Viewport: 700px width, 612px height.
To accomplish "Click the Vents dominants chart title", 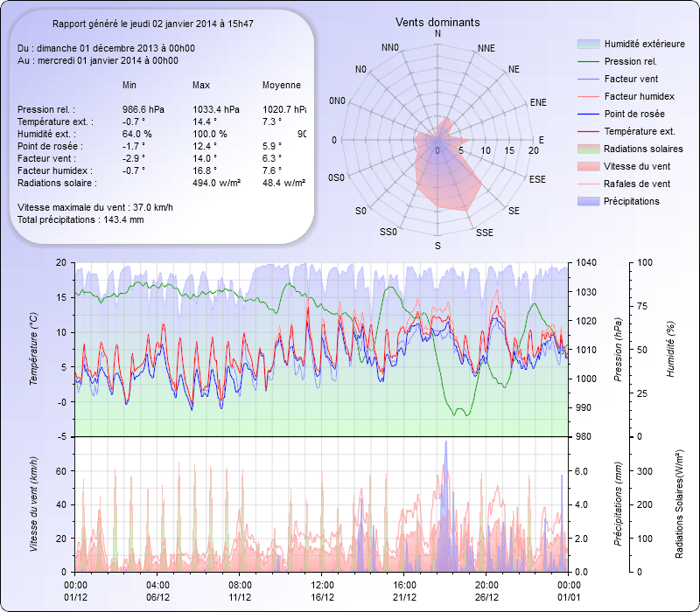I will click(x=437, y=22).
